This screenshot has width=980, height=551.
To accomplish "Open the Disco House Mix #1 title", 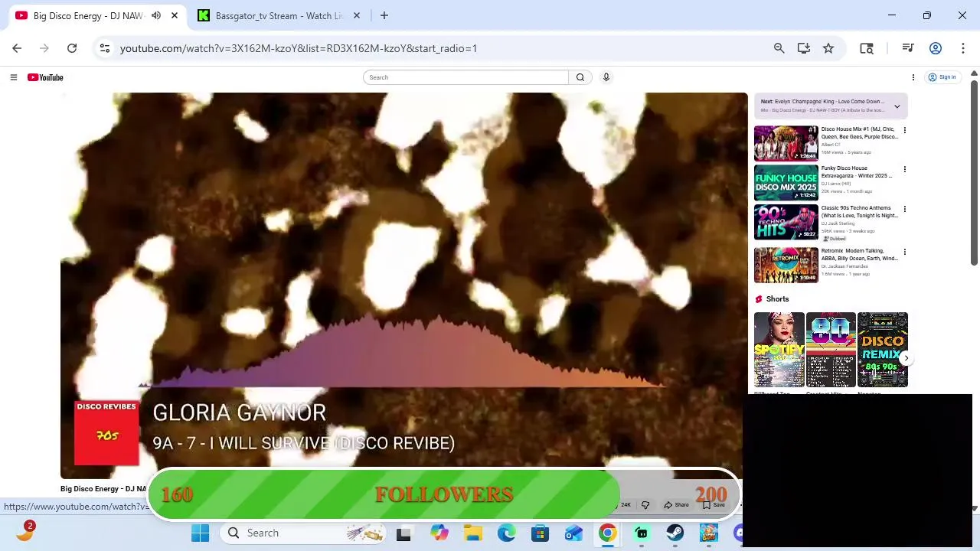I will 859,133.
